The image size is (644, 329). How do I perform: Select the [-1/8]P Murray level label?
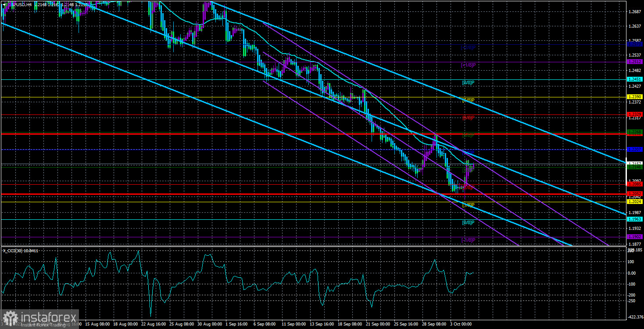point(468,240)
